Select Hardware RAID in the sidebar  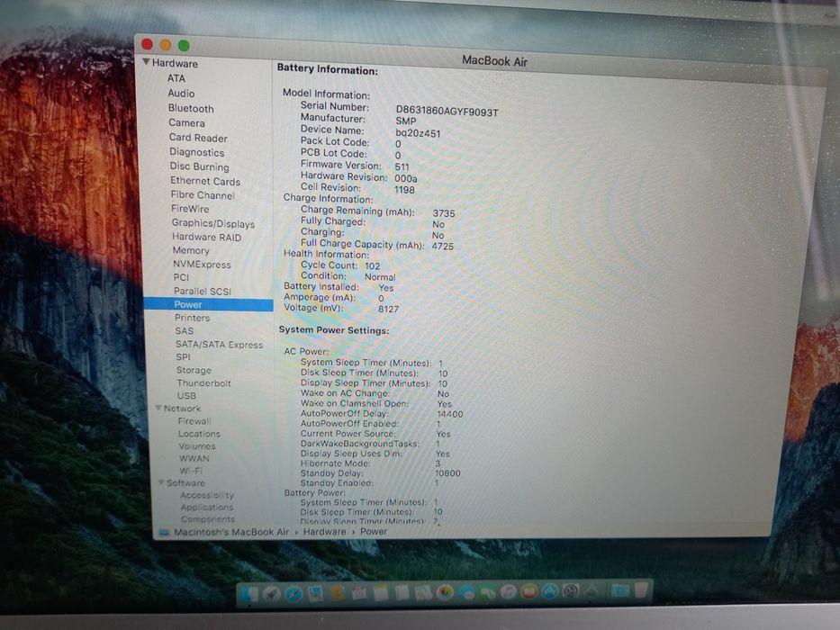(207, 237)
